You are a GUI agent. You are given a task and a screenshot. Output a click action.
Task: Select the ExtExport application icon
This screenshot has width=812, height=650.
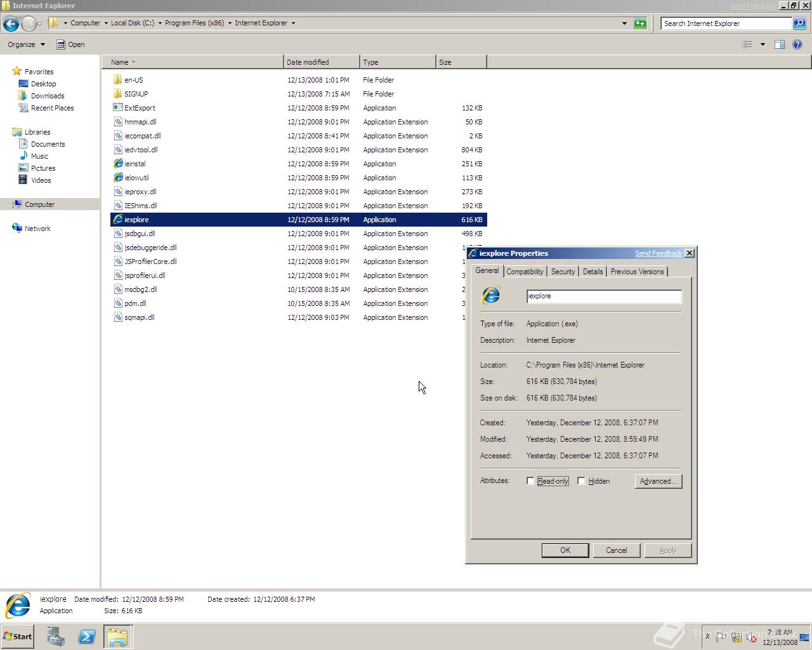click(x=117, y=108)
